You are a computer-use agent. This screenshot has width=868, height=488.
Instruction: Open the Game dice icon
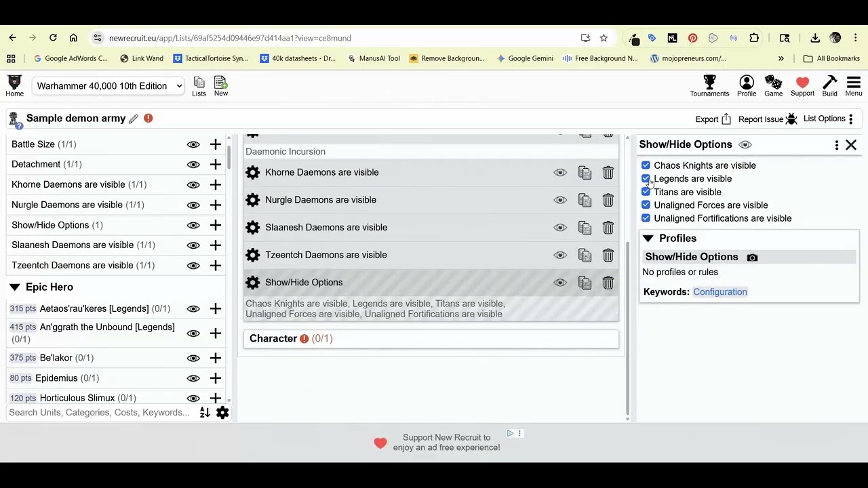pos(774,86)
